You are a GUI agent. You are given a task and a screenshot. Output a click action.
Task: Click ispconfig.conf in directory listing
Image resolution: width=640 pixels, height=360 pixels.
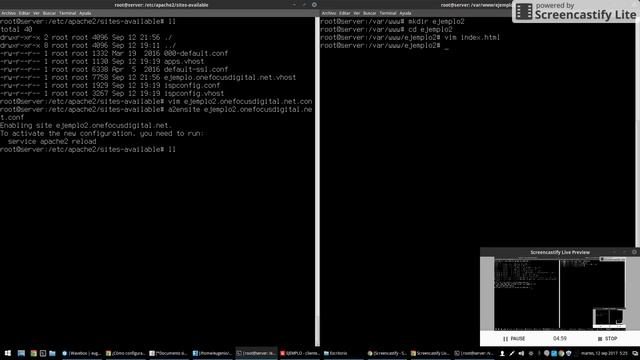pyautogui.click(x=192, y=86)
